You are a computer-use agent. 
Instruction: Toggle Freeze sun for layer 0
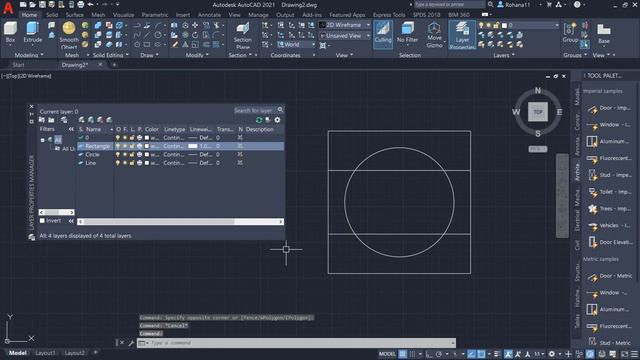[125, 138]
